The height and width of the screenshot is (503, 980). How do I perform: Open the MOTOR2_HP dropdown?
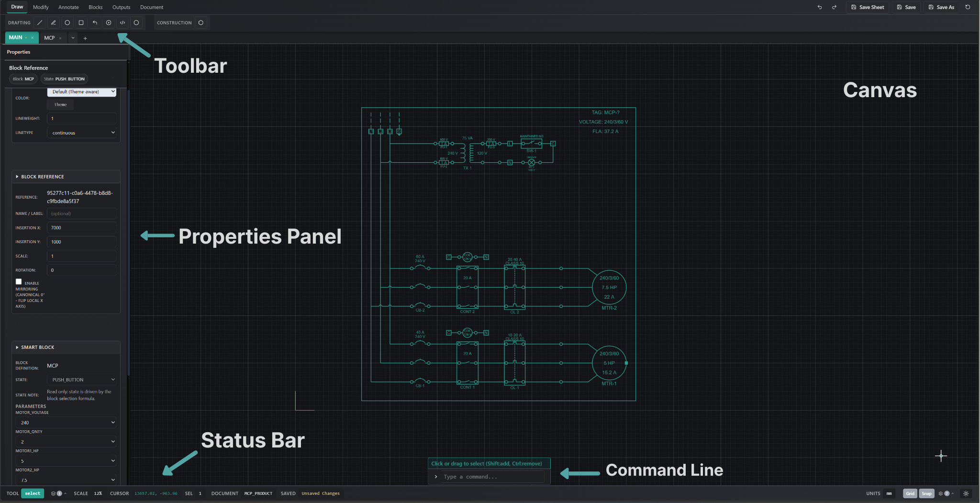66,480
